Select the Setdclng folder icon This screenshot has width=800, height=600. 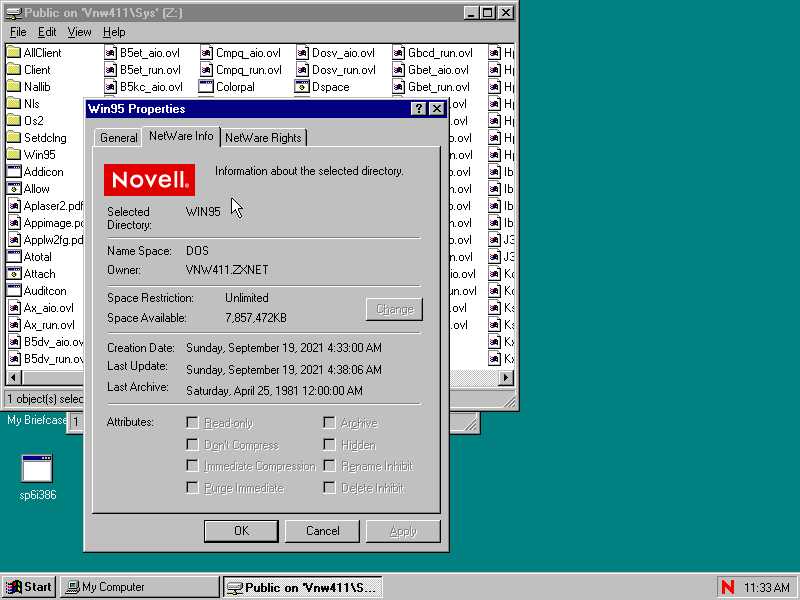(14, 138)
